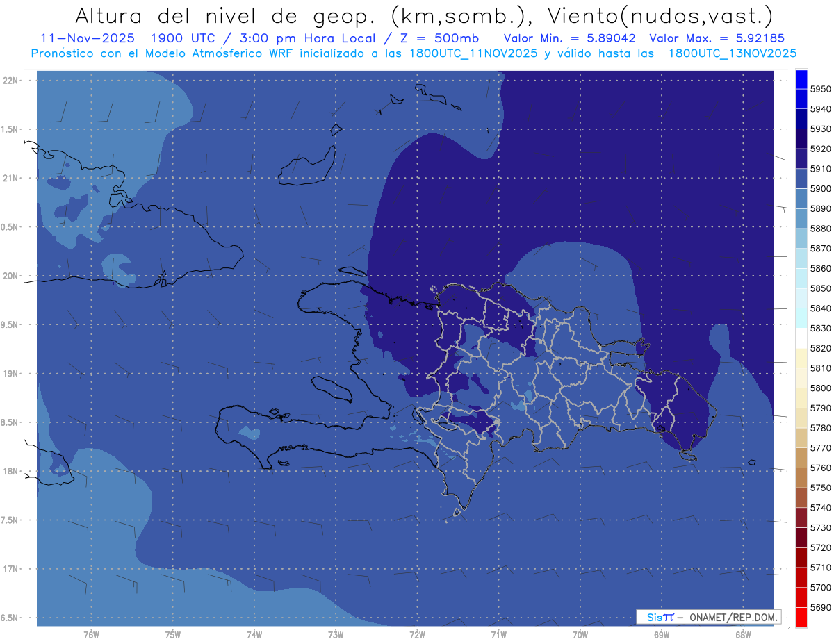Click the 5740 color scale value
Viewport: 834px width, 644px height.
[821, 508]
